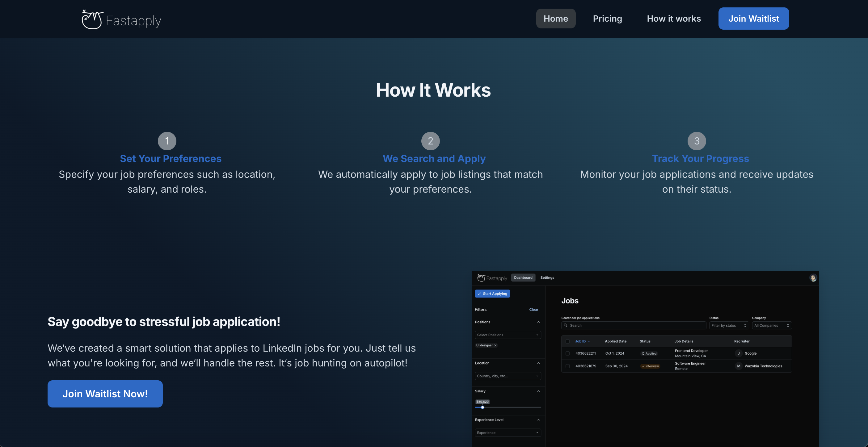Open the How it works nav item
Viewport: 868px width, 447px height.
coord(674,19)
